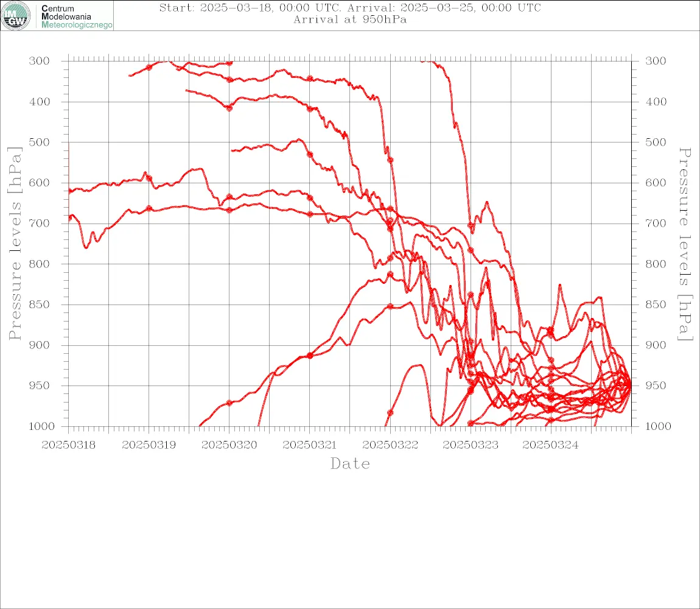Click the IMGW logo icon
The image size is (700, 609).
(16, 16)
